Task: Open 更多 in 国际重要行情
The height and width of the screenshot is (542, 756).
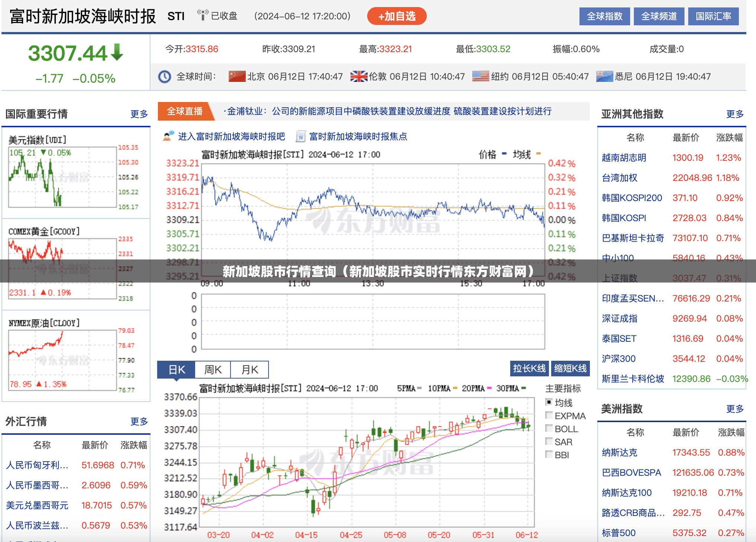Action: coord(139,114)
